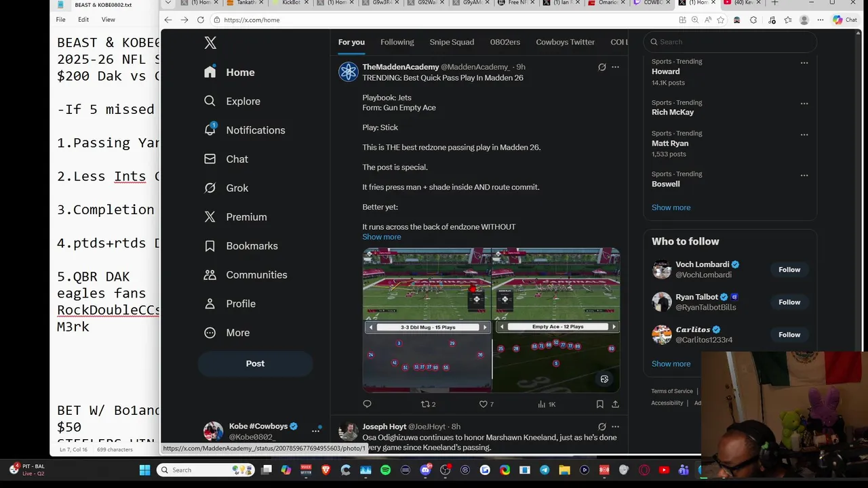
Task: Click the Windows taskbar search box
Action: pyautogui.click(x=205, y=470)
